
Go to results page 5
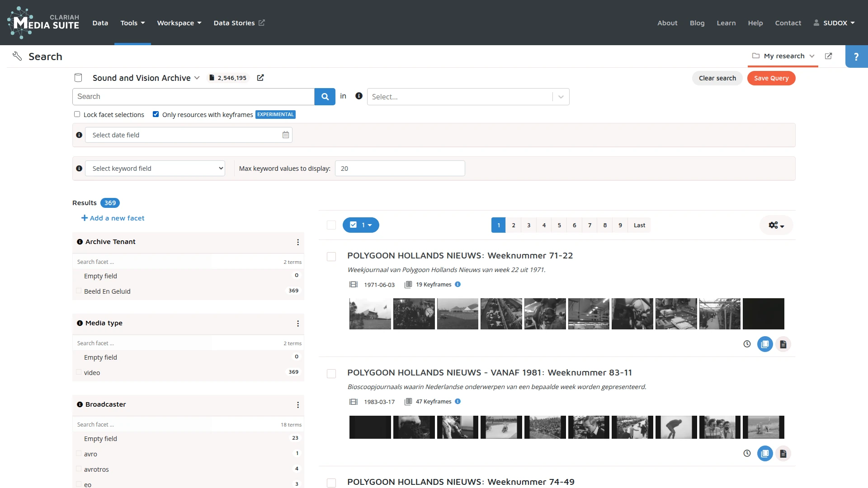point(559,225)
